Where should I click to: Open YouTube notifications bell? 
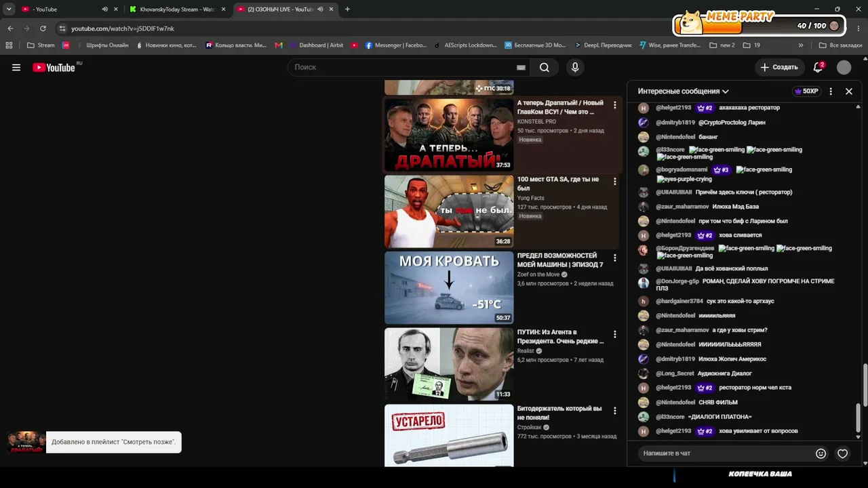click(x=818, y=67)
